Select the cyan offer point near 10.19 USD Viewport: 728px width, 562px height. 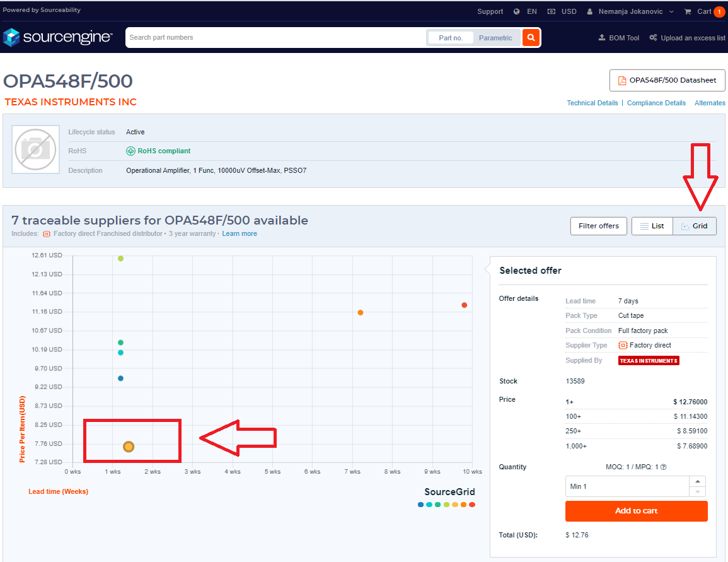tap(121, 353)
